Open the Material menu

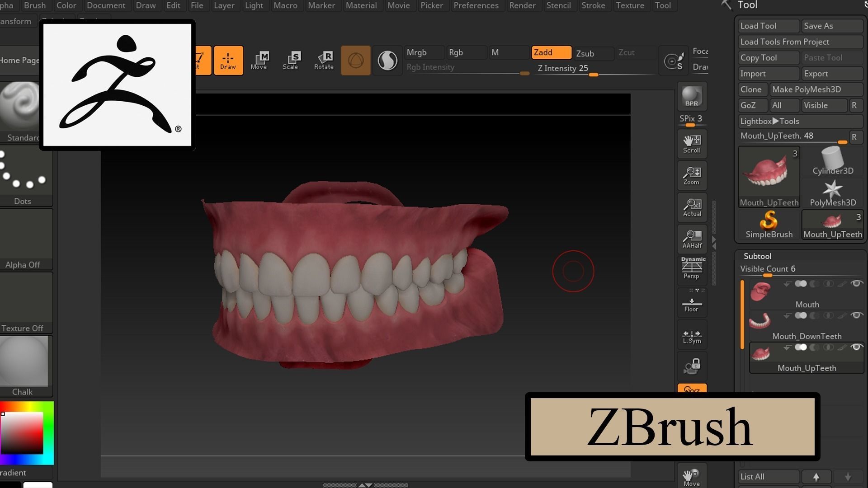click(361, 5)
